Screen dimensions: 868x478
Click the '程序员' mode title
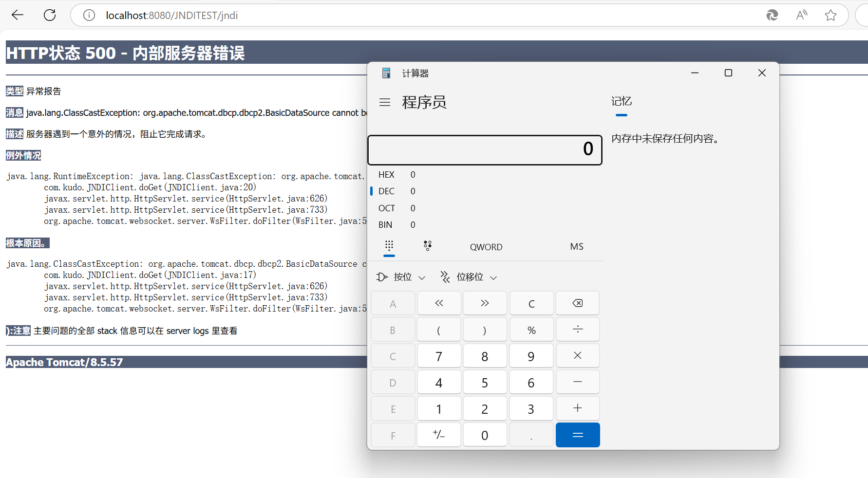point(424,102)
